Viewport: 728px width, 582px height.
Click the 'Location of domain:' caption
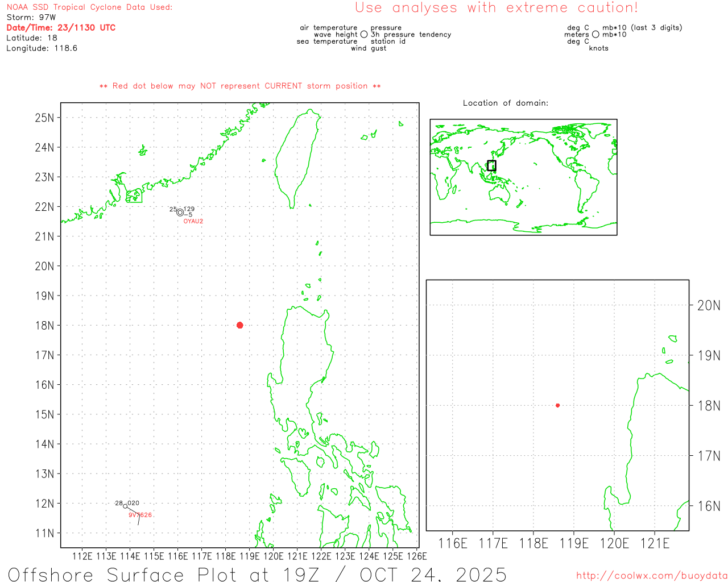(505, 103)
